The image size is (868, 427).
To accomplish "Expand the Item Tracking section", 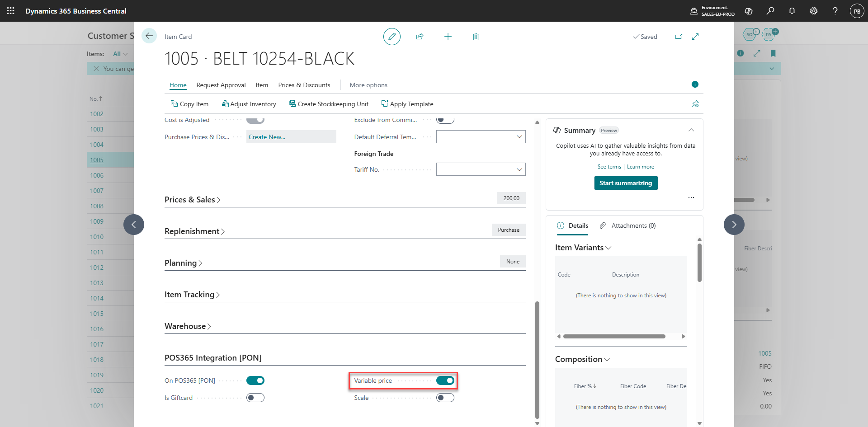I will [192, 295].
